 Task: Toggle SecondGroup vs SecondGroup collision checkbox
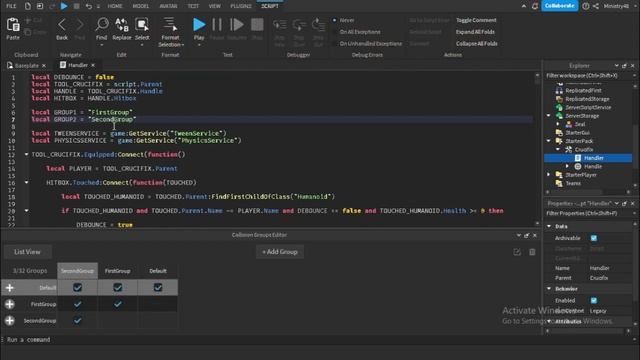click(x=77, y=321)
